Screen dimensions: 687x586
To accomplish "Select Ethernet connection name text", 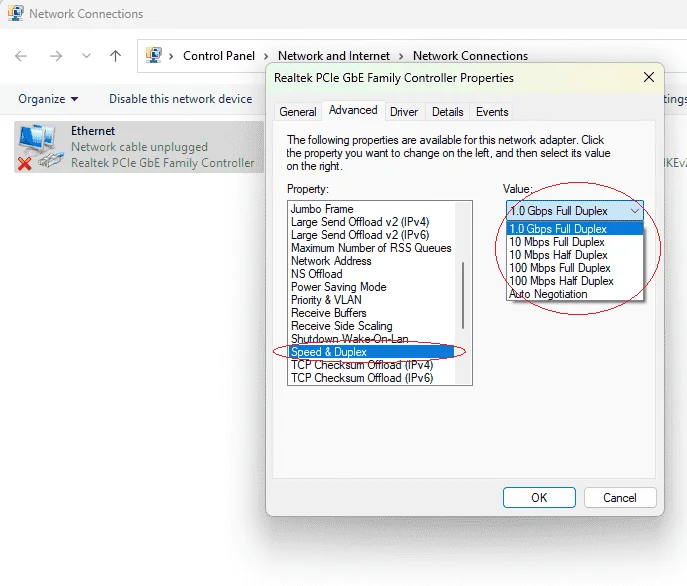I will pyautogui.click(x=93, y=131).
